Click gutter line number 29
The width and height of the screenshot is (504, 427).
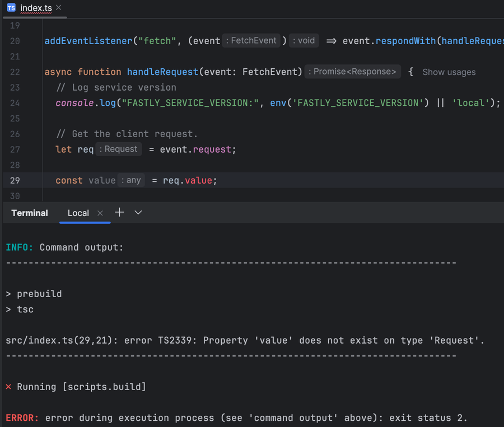(x=15, y=181)
